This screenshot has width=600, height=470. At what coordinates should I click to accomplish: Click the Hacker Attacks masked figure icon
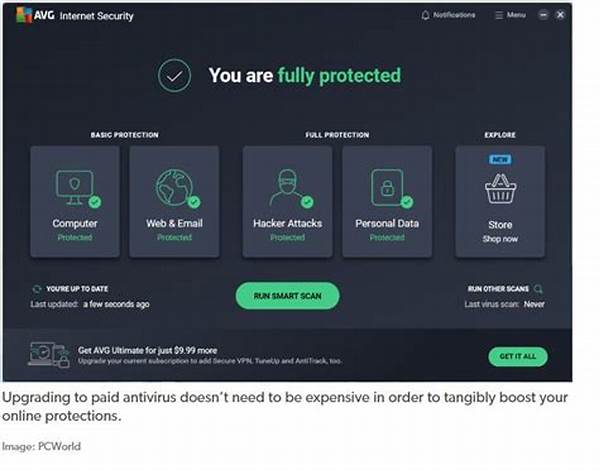coord(287,187)
